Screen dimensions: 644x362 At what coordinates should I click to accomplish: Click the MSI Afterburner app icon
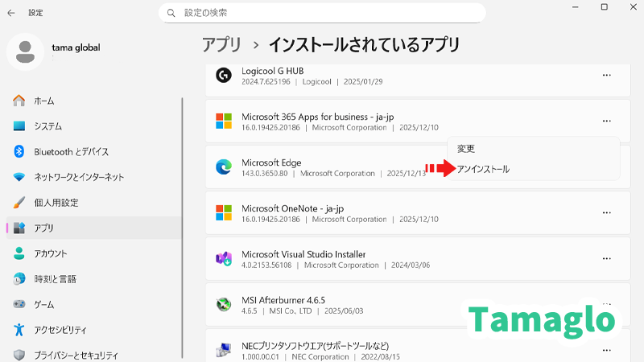click(x=223, y=305)
